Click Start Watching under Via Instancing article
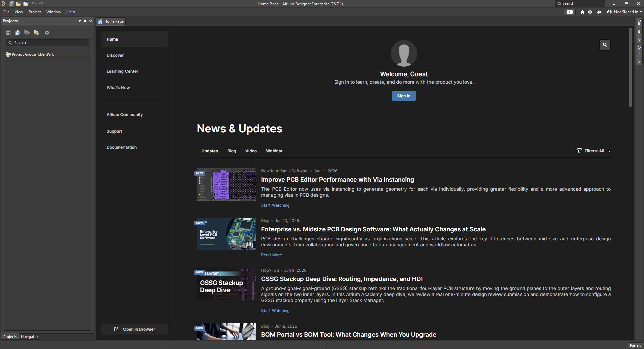The image size is (644, 349). pos(275,205)
